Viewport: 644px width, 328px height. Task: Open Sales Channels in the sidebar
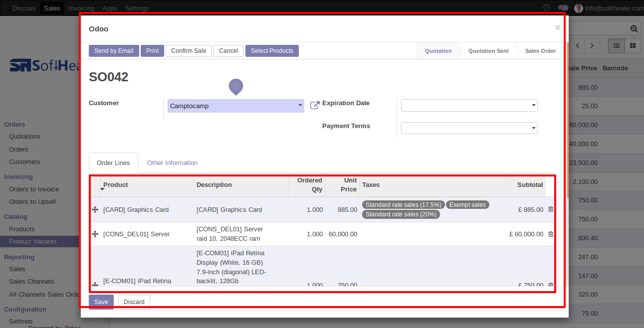coord(31,282)
